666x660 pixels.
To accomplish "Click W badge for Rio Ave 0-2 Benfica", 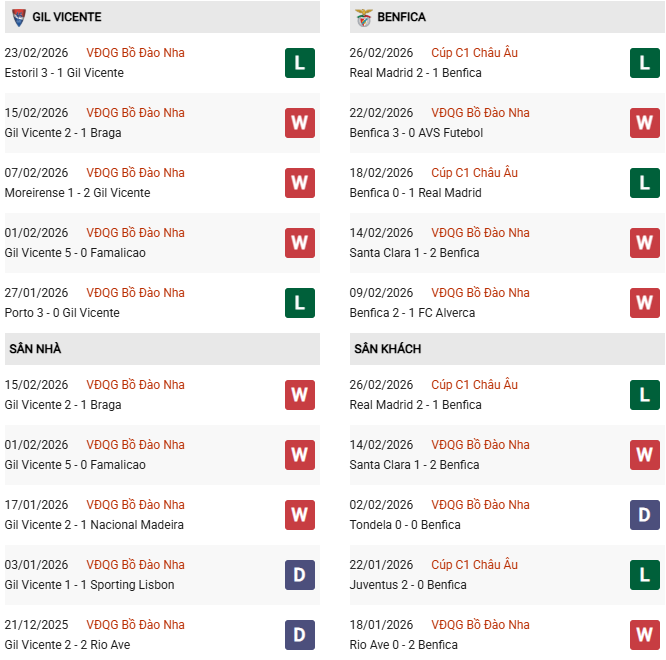I will [644, 635].
